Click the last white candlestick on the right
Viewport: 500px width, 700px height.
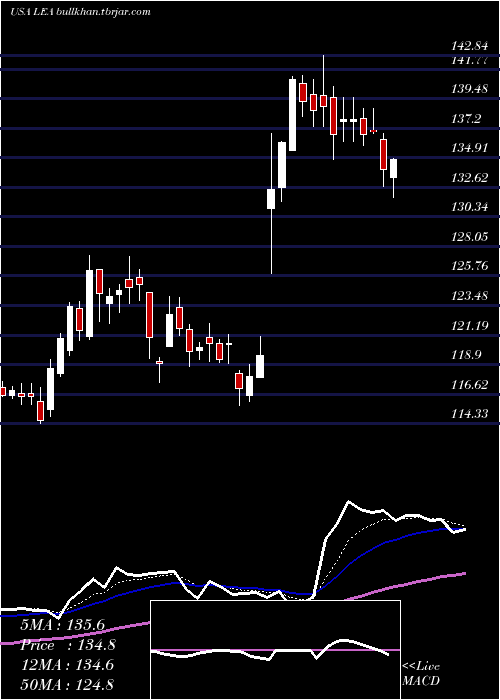pyautogui.click(x=393, y=178)
